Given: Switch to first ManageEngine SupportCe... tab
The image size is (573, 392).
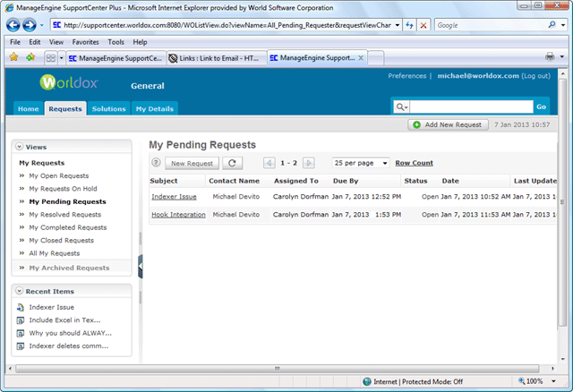Looking at the screenshot, I should [x=115, y=58].
